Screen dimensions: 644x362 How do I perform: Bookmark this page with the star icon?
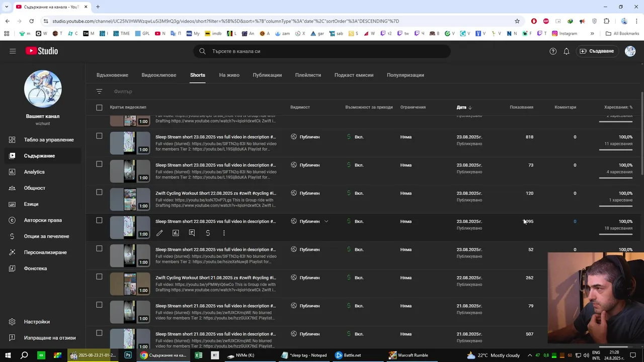(517, 21)
